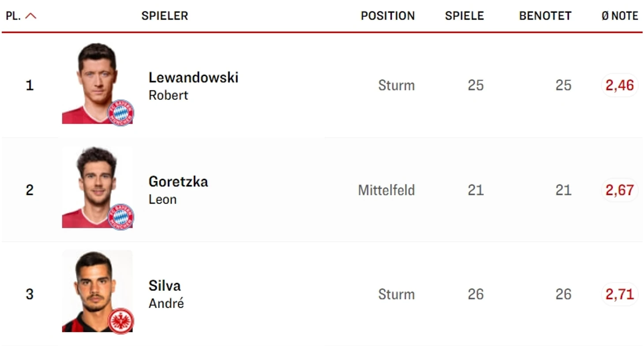Sort by the SPIELE column header
Screen dimensions: 644x346
pyautogui.click(x=464, y=16)
